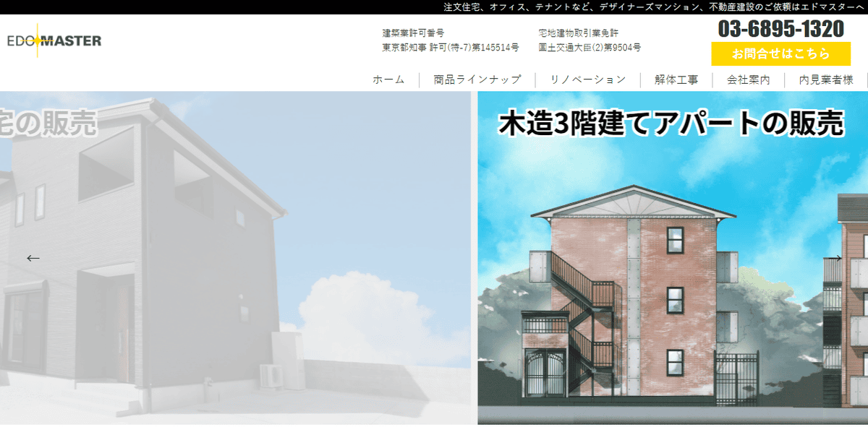Click the 建築業許可番号 header text
This screenshot has width=868, height=448.
(x=414, y=32)
